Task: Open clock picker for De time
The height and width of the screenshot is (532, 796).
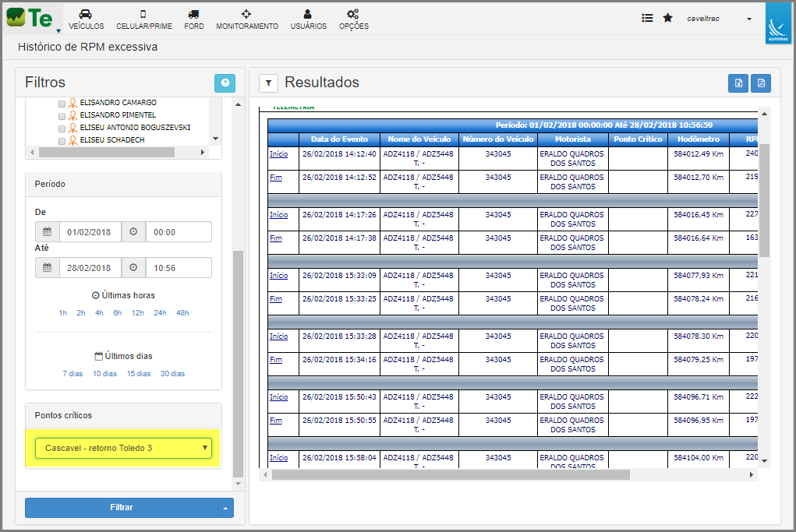Action: point(133,232)
